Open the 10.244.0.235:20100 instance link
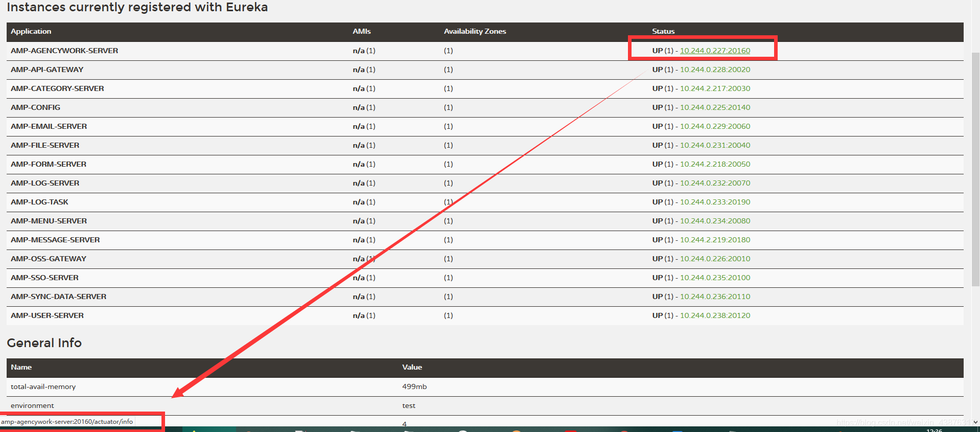This screenshot has height=432, width=980. tap(715, 278)
